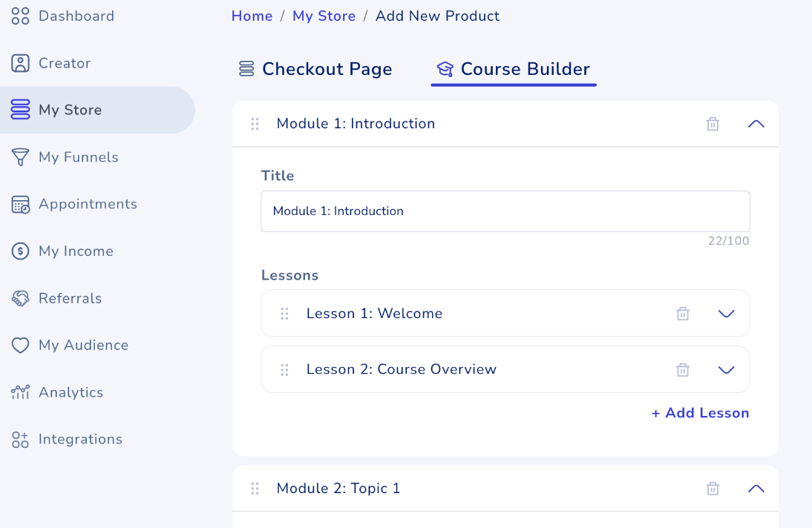Click the Add Lesson button
The width and height of the screenshot is (812, 528).
click(x=700, y=413)
